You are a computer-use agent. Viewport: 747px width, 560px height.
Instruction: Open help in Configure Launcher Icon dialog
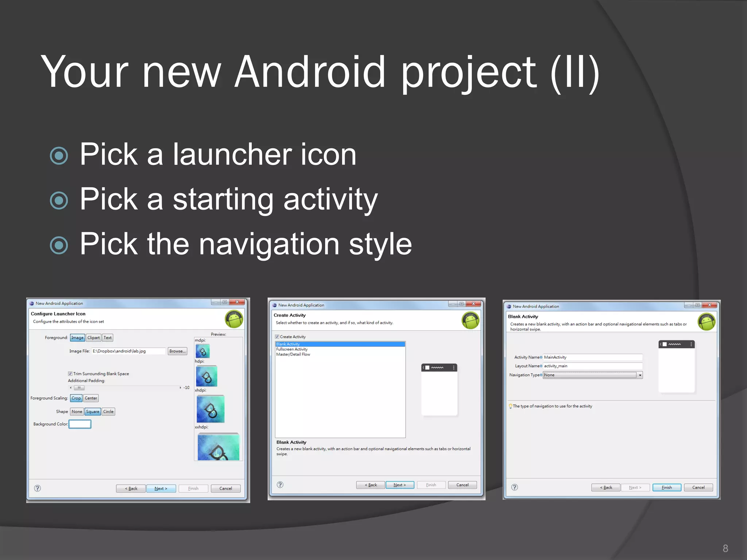tap(37, 488)
